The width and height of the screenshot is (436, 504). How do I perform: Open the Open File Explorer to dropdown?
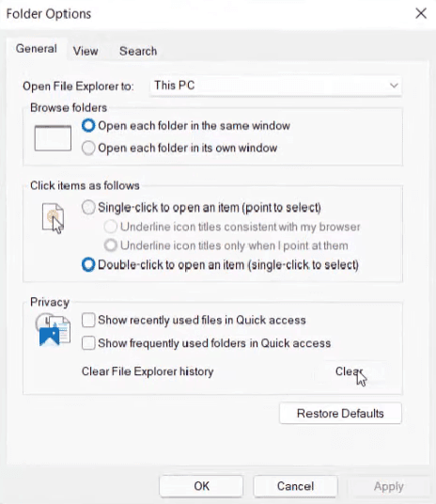(275, 86)
